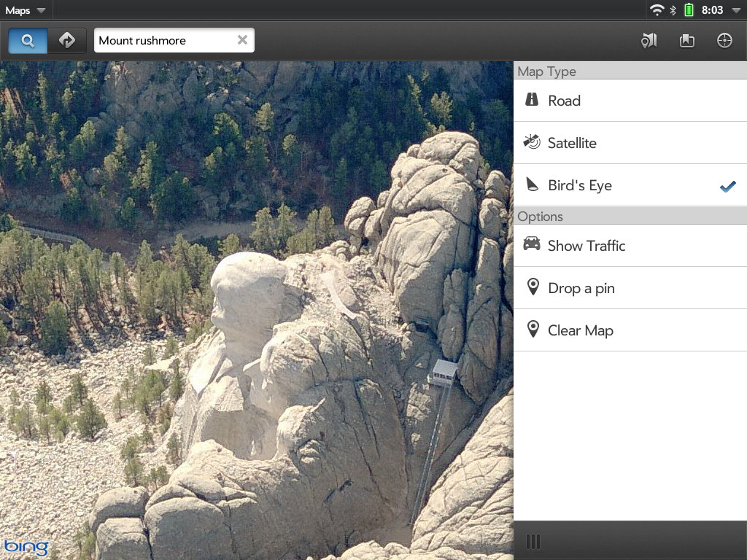Click the Mount rushmore search field
The height and width of the screenshot is (560, 747).
pos(164,41)
